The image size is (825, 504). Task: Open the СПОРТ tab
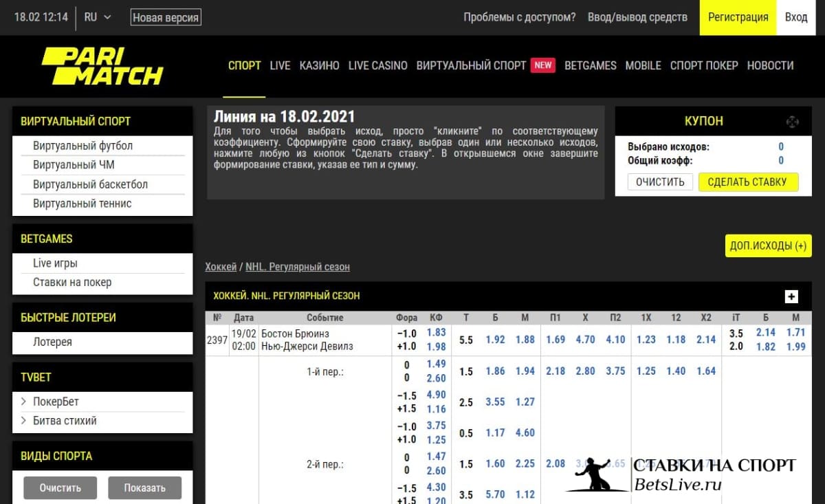tap(245, 65)
